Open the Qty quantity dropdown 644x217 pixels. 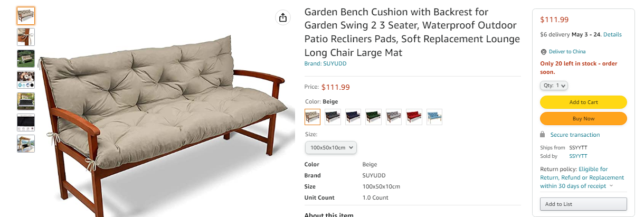point(554,86)
